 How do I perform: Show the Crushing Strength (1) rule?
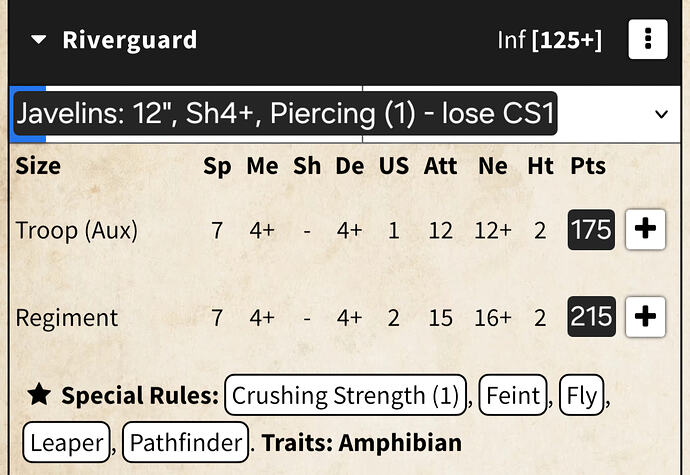click(x=346, y=396)
